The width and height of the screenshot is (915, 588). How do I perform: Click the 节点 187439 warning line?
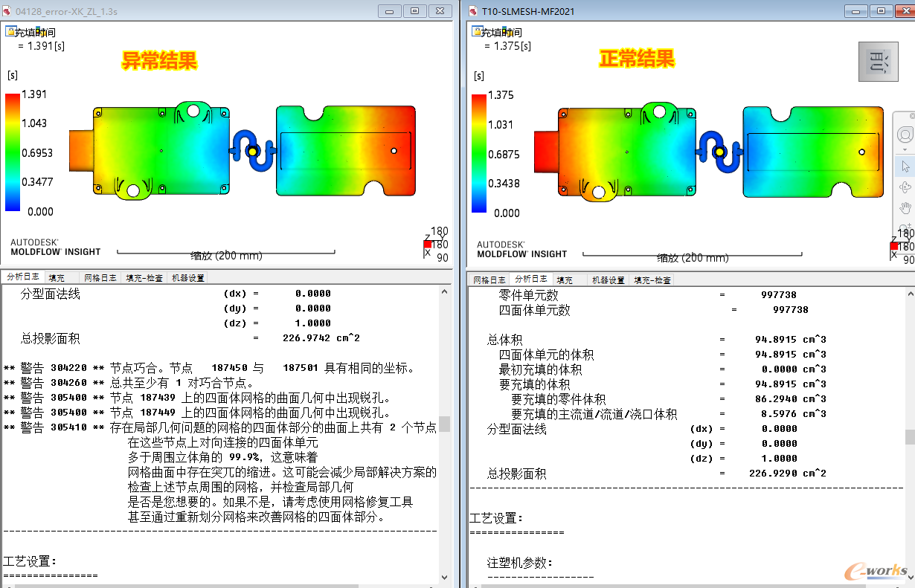click(197, 398)
